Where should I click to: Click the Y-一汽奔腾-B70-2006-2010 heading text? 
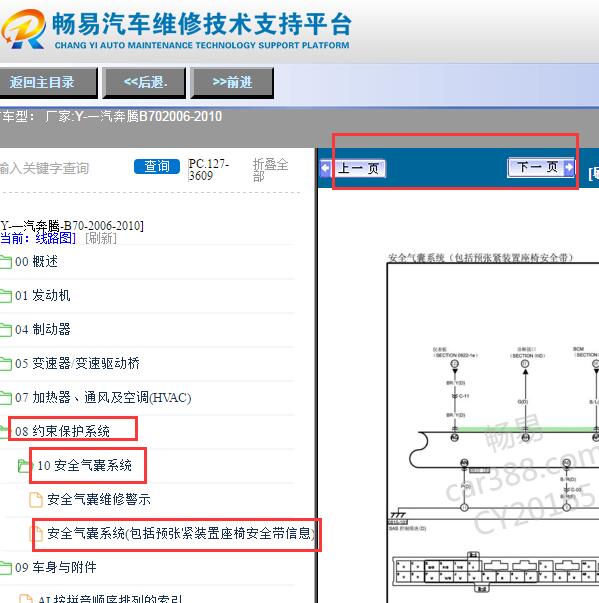click(x=72, y=225)
